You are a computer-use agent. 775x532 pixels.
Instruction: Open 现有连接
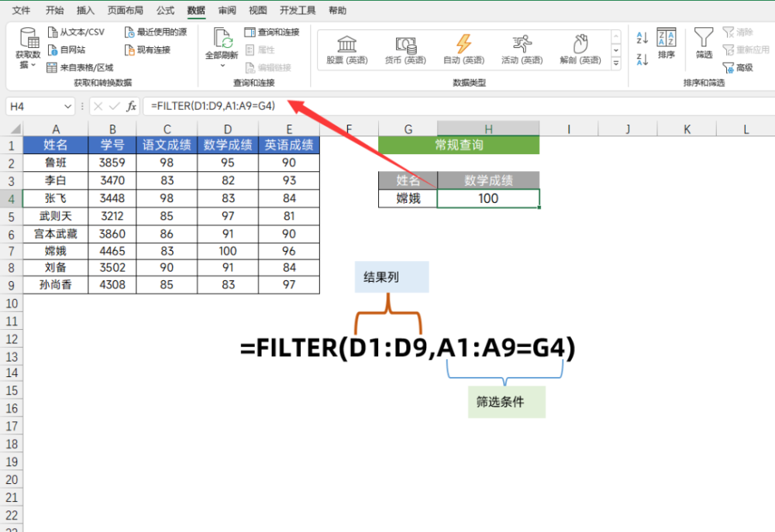[x=147, y=50]
